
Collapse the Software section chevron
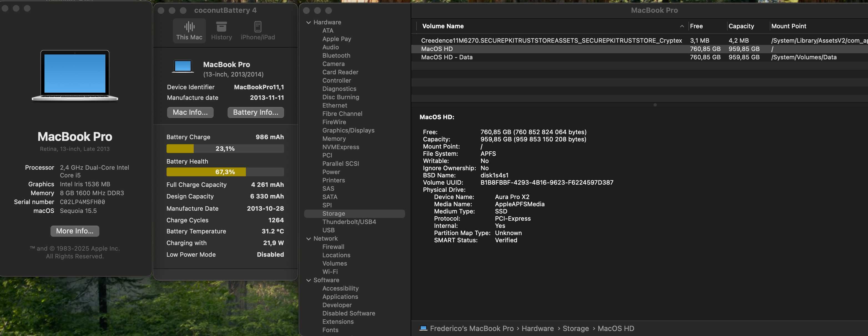click(308, 281)
